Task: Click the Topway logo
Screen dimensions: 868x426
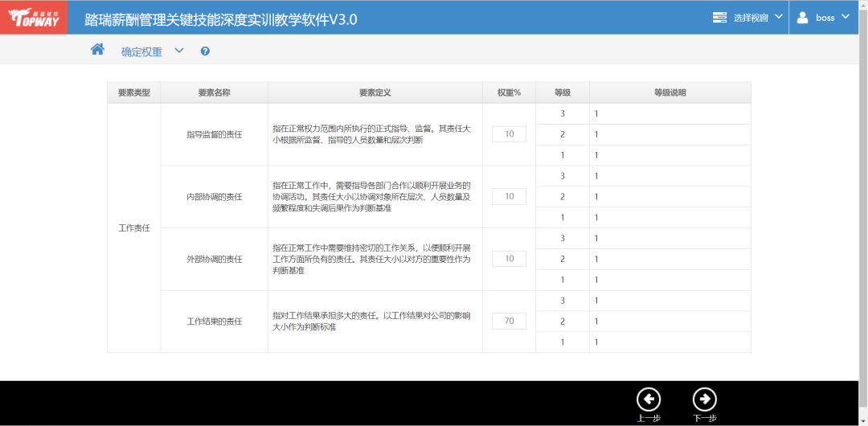Action: 34,17
